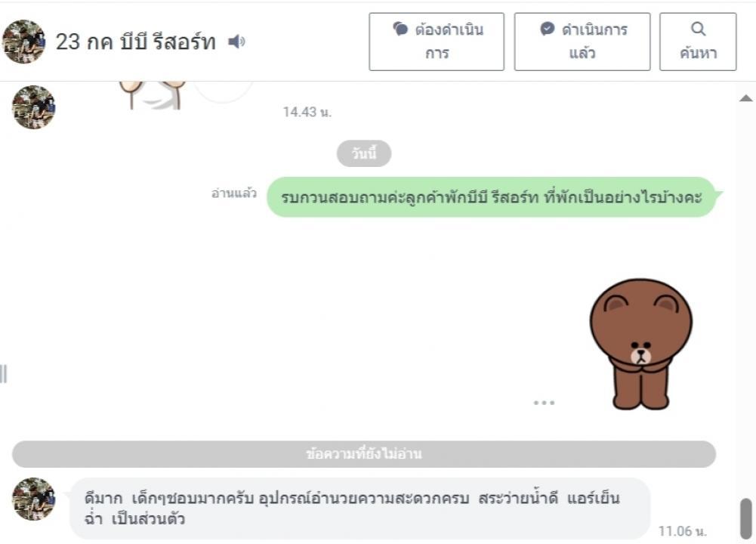This screenshot has height=544, width=756.
Task: Click the unread messages divider bar
Action: click(364, 454)
